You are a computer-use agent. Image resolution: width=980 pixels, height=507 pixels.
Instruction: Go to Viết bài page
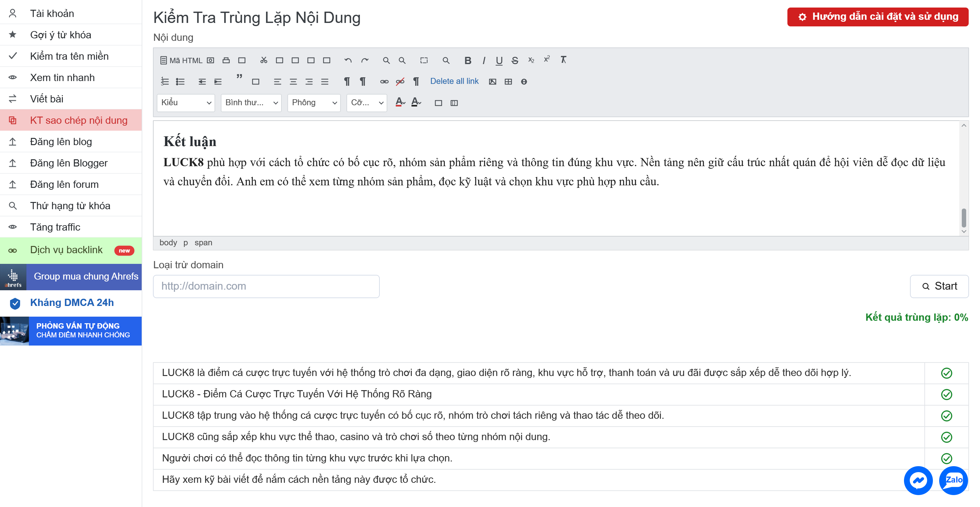(x=71, y=99)
